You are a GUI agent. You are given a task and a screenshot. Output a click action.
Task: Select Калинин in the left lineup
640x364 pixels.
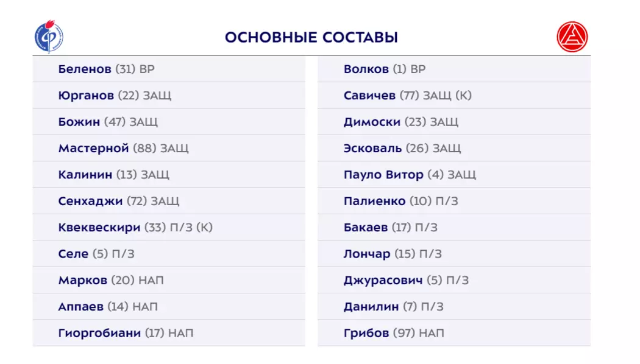click(85, 175)
